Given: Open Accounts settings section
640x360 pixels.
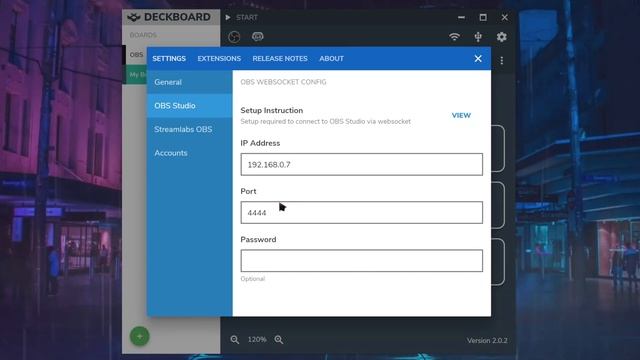Looking at the screenshot, I should click(190, 153).
